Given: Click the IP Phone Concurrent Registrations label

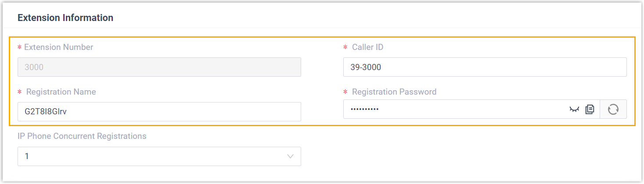Looking at the screenshot, I should [x=82, y=136].
